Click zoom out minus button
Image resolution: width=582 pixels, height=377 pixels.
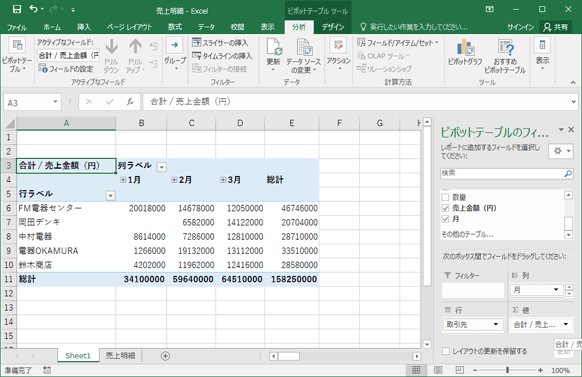[475, 370]
